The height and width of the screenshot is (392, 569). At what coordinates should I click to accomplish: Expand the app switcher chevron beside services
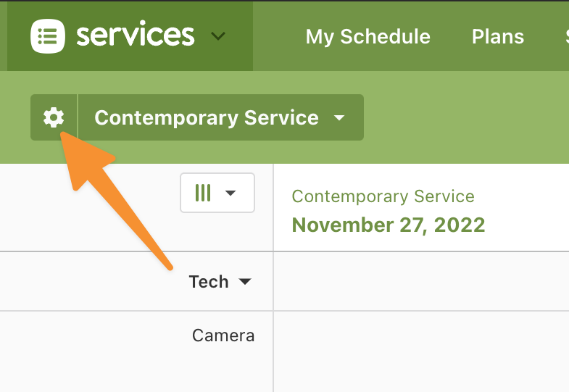tap(218, 36)
